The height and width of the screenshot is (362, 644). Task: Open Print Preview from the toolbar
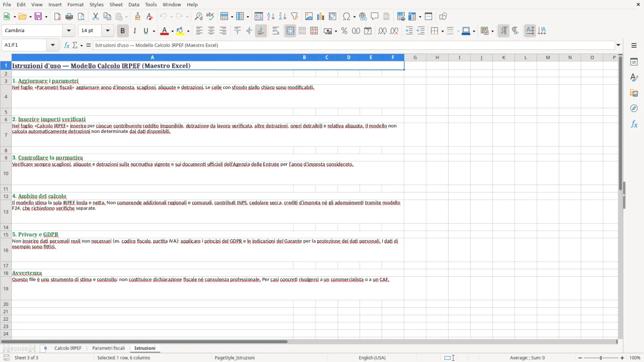[80, 17]
